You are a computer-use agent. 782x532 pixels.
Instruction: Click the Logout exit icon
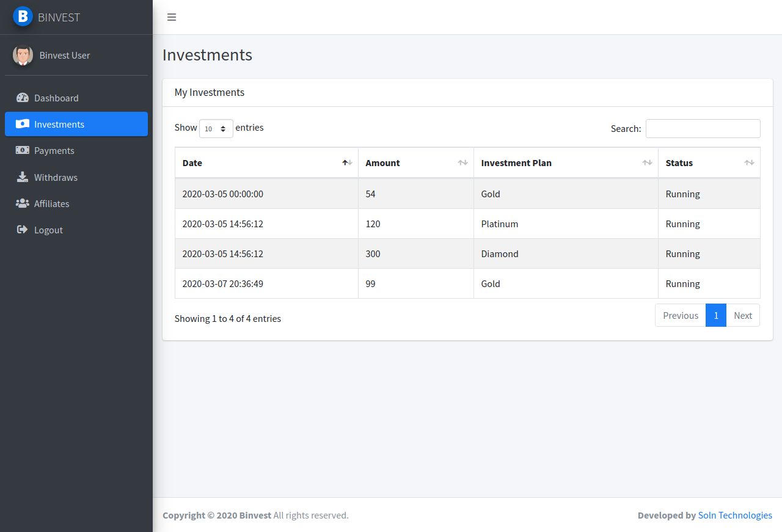pos(23,230)
